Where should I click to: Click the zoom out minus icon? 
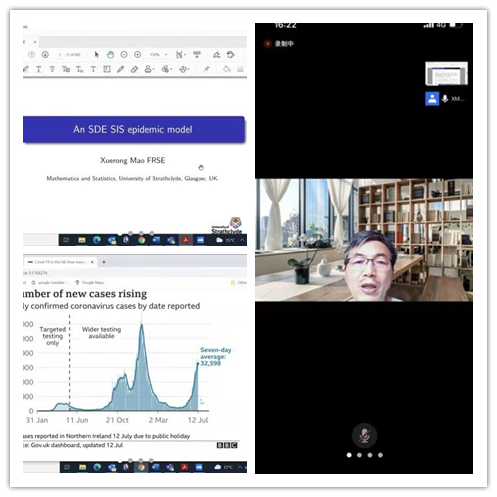pos(124,54)
